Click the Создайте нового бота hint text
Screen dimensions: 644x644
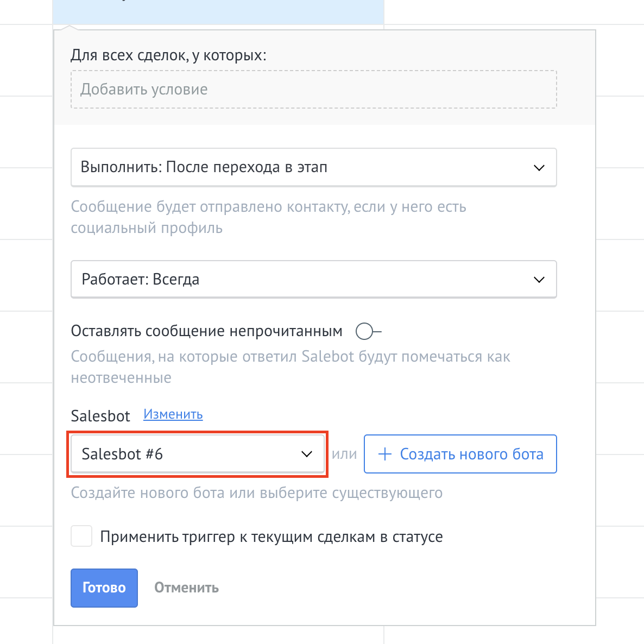[257, 493]
